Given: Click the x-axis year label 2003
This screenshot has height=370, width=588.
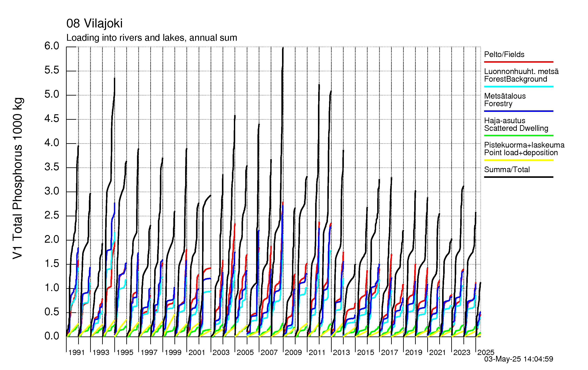Looking at the screenshot, I should tap(221, 352).
